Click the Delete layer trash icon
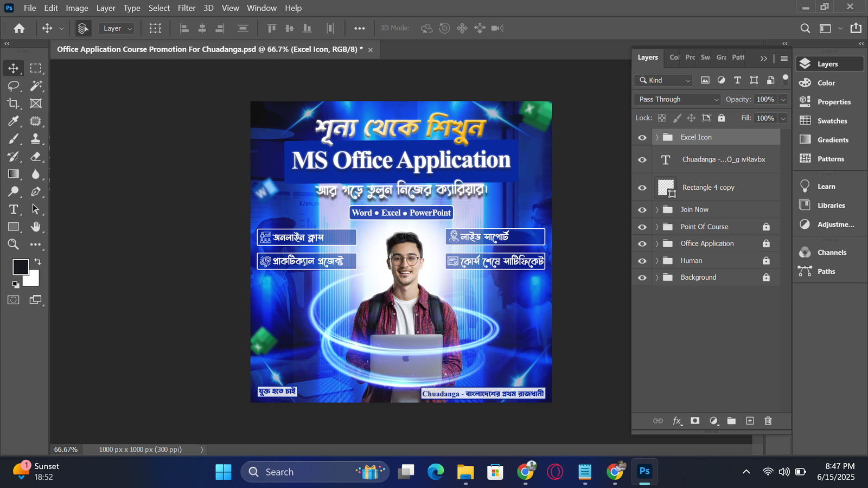The image size is (868, 488). 768,421
